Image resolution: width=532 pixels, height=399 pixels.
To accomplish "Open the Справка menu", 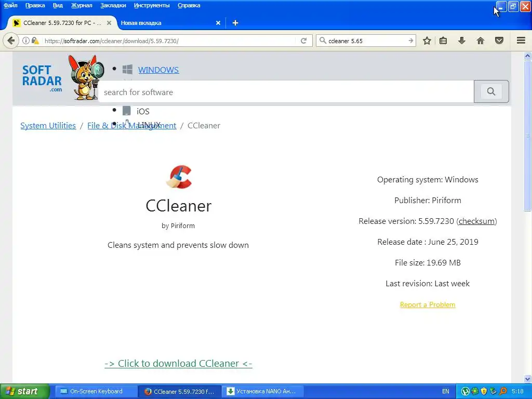I will [189, 5].
